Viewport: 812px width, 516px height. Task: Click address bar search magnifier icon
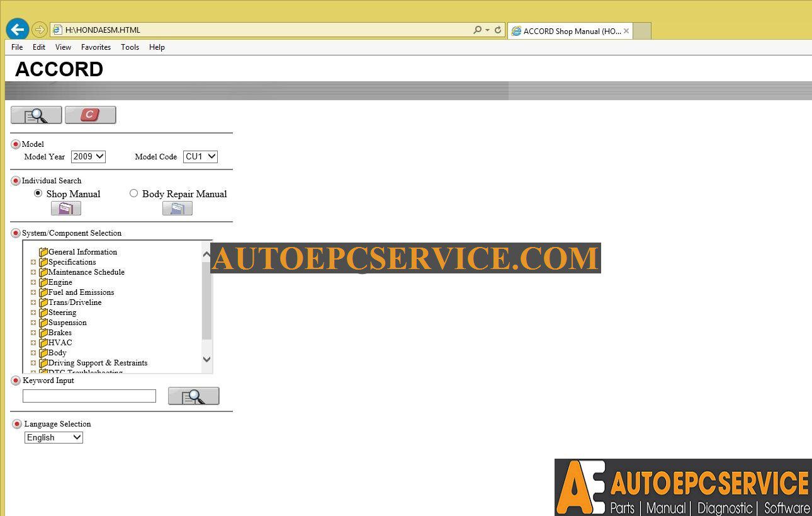click(478, 30)
